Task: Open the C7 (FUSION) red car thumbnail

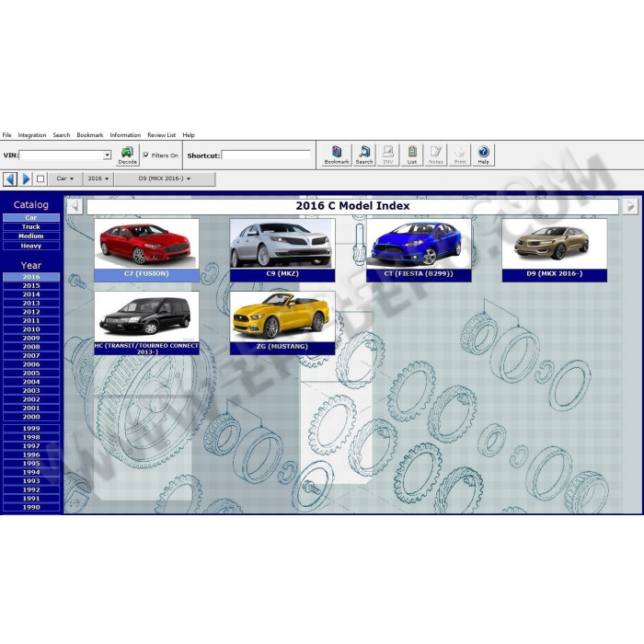Action: click(146, 244)
